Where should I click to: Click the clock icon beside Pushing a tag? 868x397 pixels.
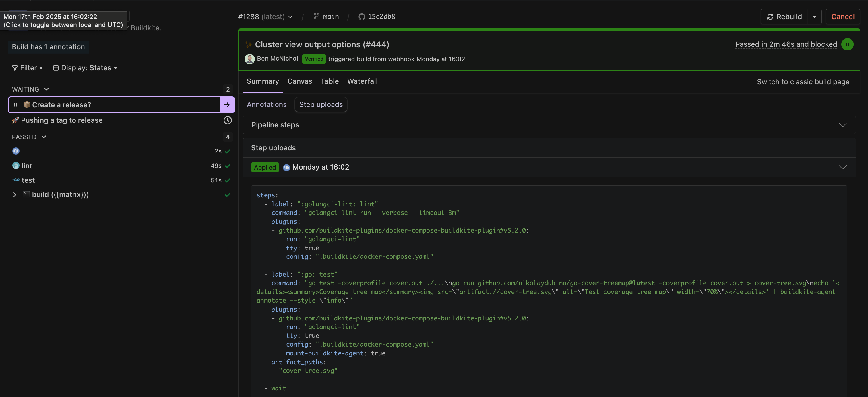pyautogui.click(x=227, y=120)
